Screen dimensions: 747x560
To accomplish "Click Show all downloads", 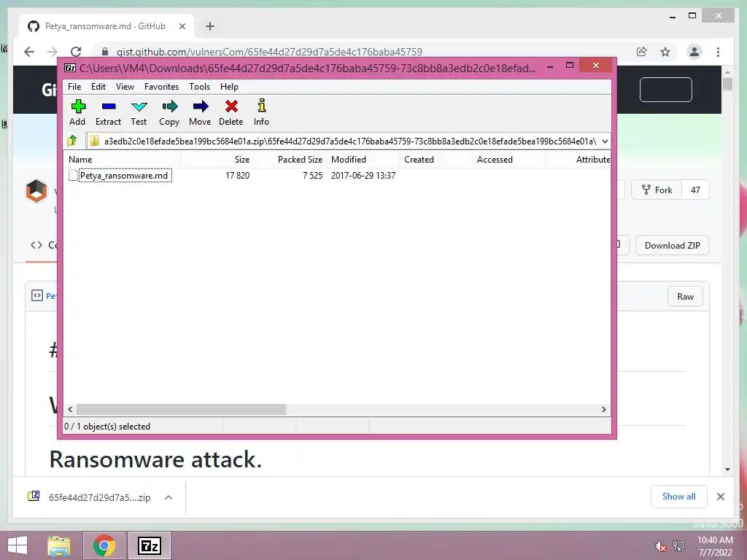I will (x=679, y=496).
